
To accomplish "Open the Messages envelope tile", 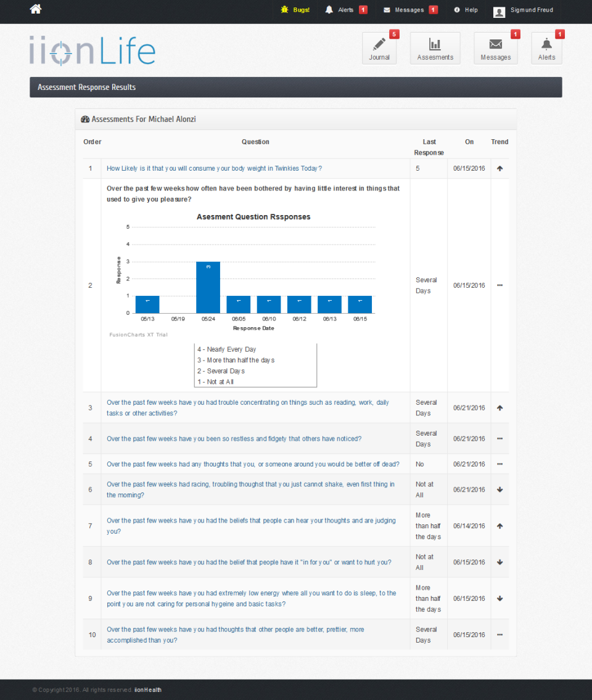I will click(x=496, y=48).
